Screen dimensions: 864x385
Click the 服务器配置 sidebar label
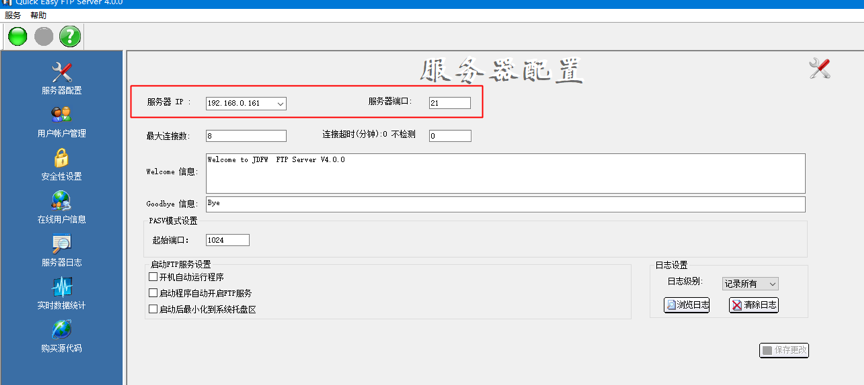[x=62, y=90]
